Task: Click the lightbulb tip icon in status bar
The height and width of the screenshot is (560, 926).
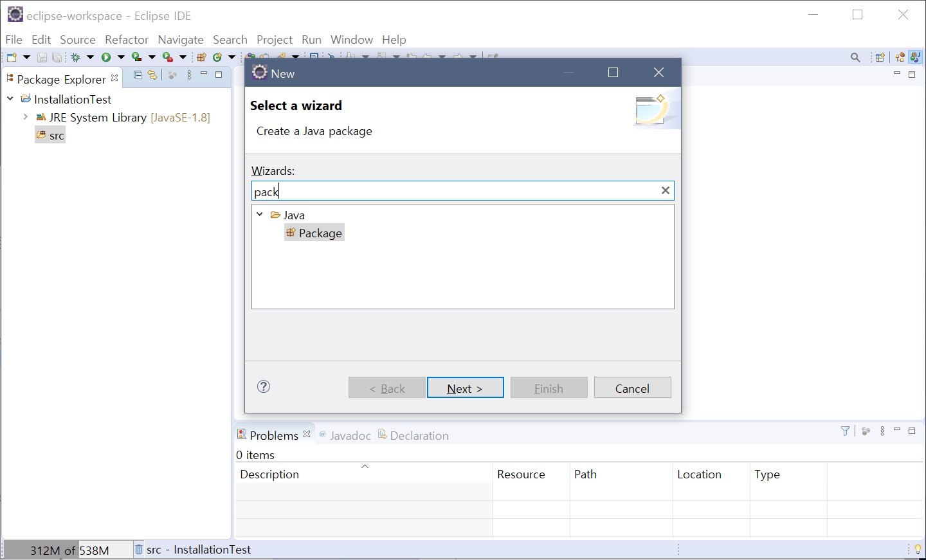Action: pos(918,549)
